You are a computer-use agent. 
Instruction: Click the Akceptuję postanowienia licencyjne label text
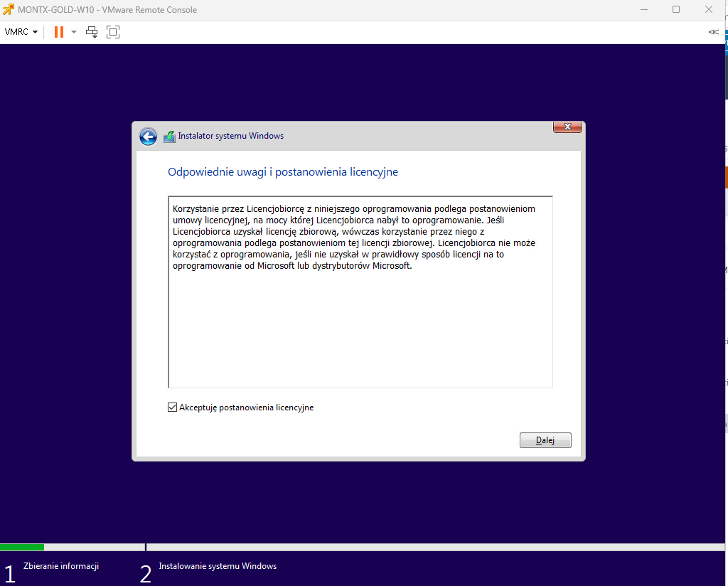pyautogui.click(x=246, y=407)
